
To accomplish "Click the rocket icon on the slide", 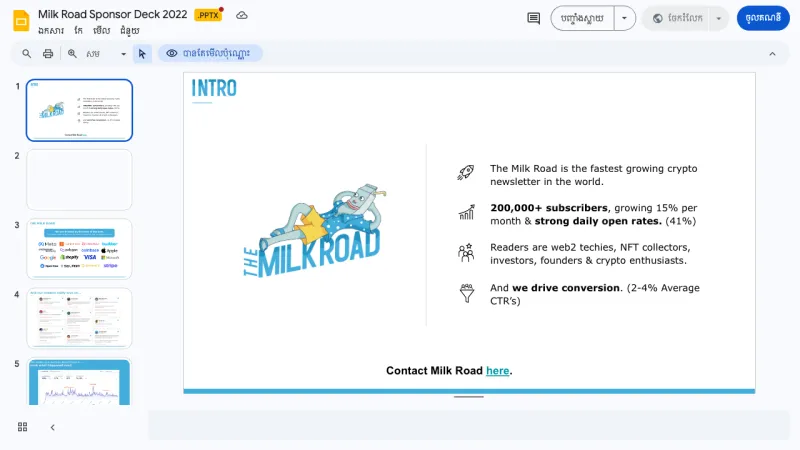I will [x=466, y=172].
